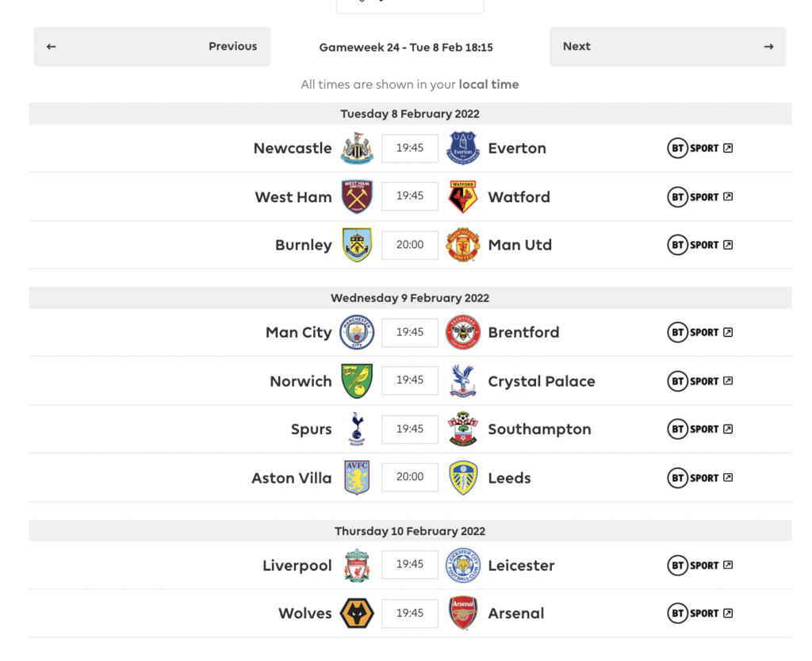Click the Crystal Palace eagle crest
The height and width of the screenshot is (661, 812).
pyautogui.click(x=463, y=381)
